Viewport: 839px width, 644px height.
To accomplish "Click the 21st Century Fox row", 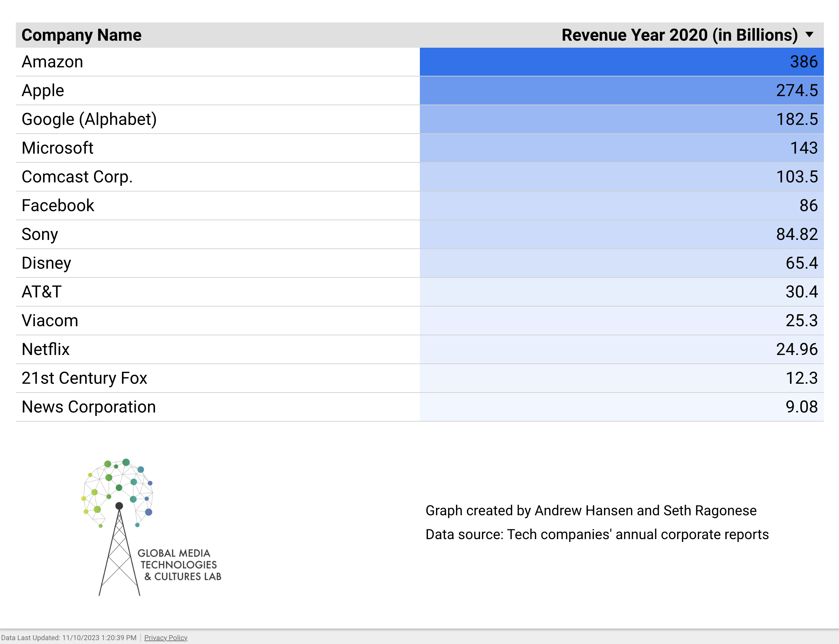I will [x=84, y=378].
